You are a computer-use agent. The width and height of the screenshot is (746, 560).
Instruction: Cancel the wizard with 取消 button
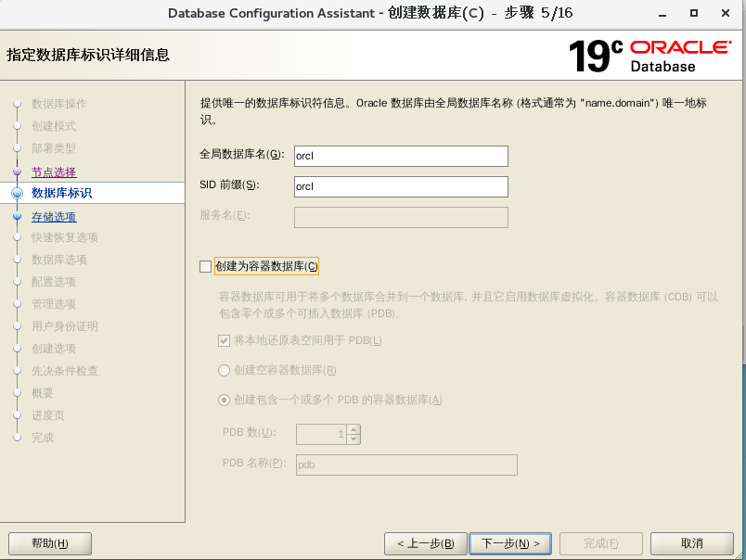click(691, 543)
